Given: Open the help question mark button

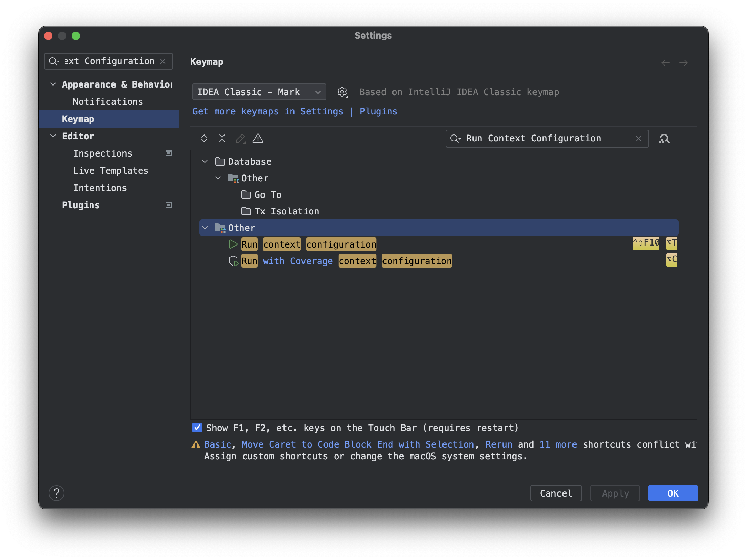Looking at the screenshot, I should tap(57, 493).
